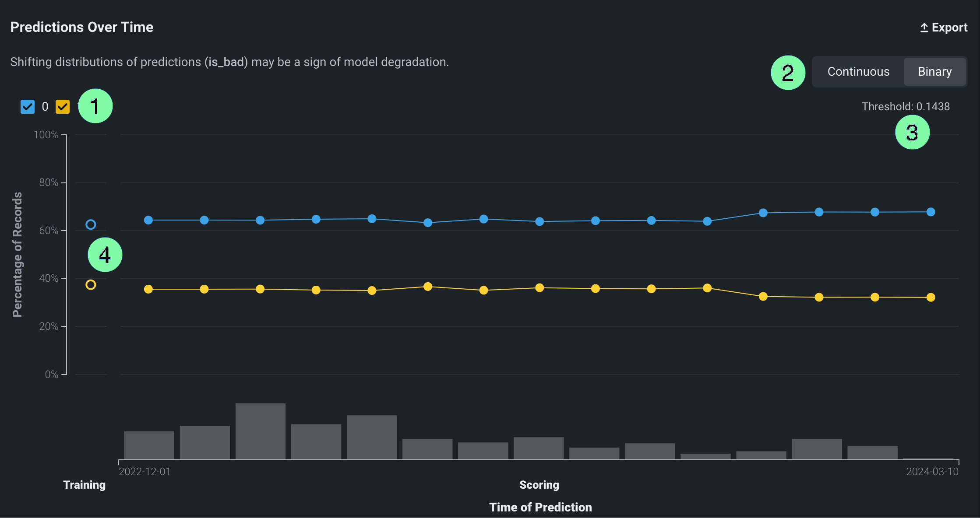
Task: Uncheck the yellow class checkbox
Action: click(x=63, y=106)
